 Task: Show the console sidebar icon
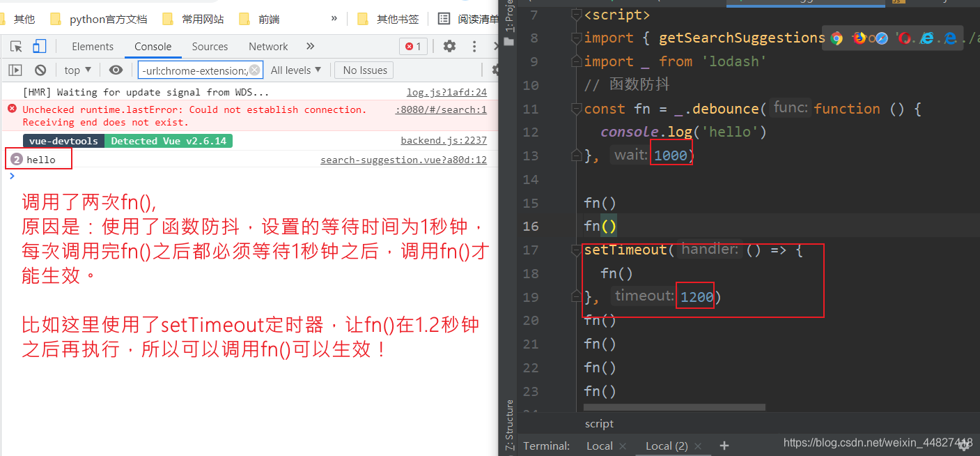click(15, 70)
